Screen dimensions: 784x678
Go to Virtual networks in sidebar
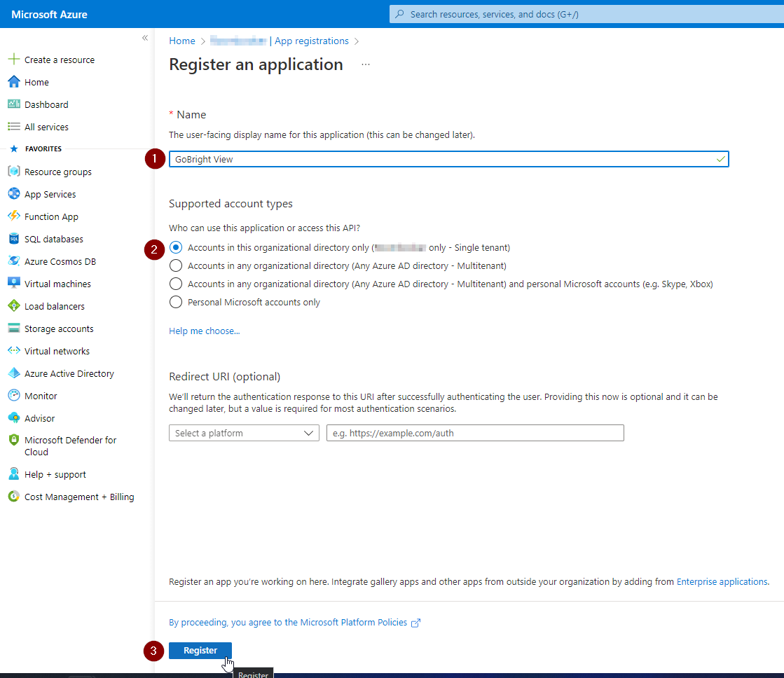tap(57, 351)
